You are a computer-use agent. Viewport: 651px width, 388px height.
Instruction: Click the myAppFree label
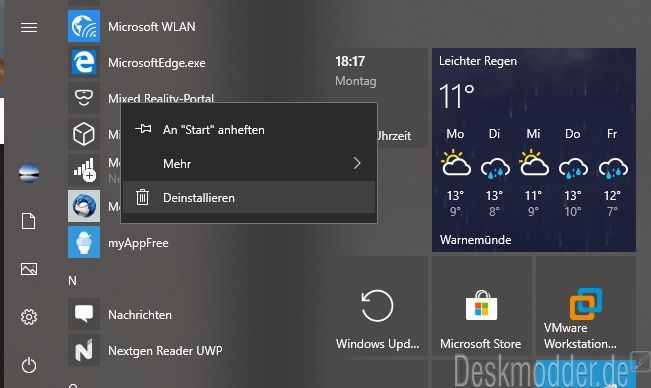click(138, 243)
